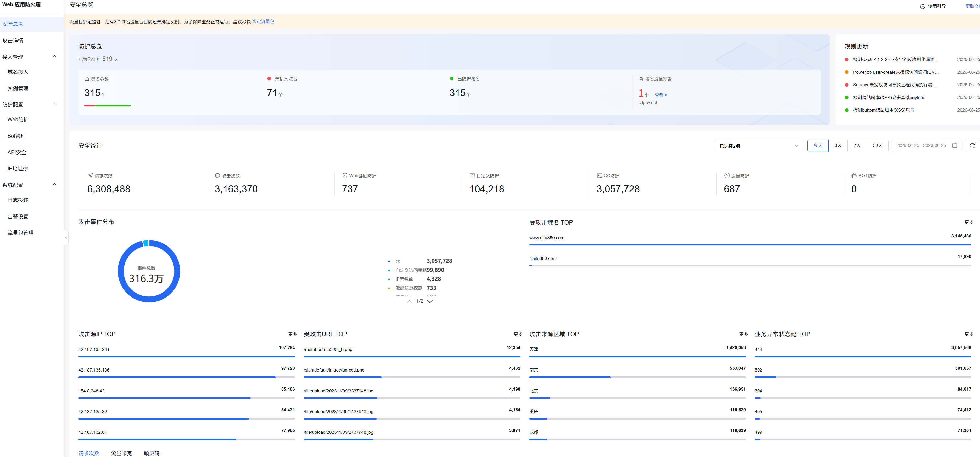
Task: Click the 绑定流量包 link
Action: click(263, 22)
